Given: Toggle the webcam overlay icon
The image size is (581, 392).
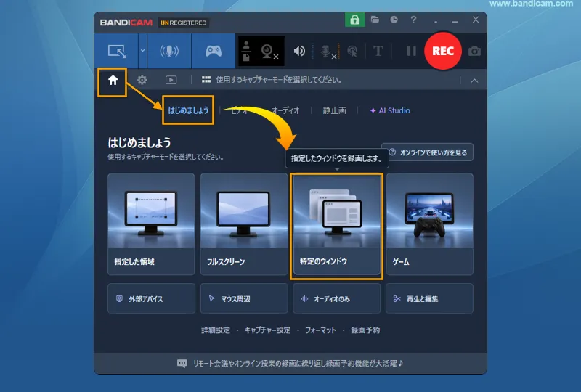Looking at the screenshot, I should pyautogui.click(x=269, y=52).
